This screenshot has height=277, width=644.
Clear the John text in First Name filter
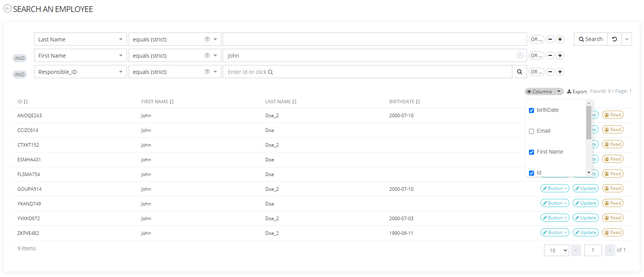pyautogui.click(x=520, y=55)
